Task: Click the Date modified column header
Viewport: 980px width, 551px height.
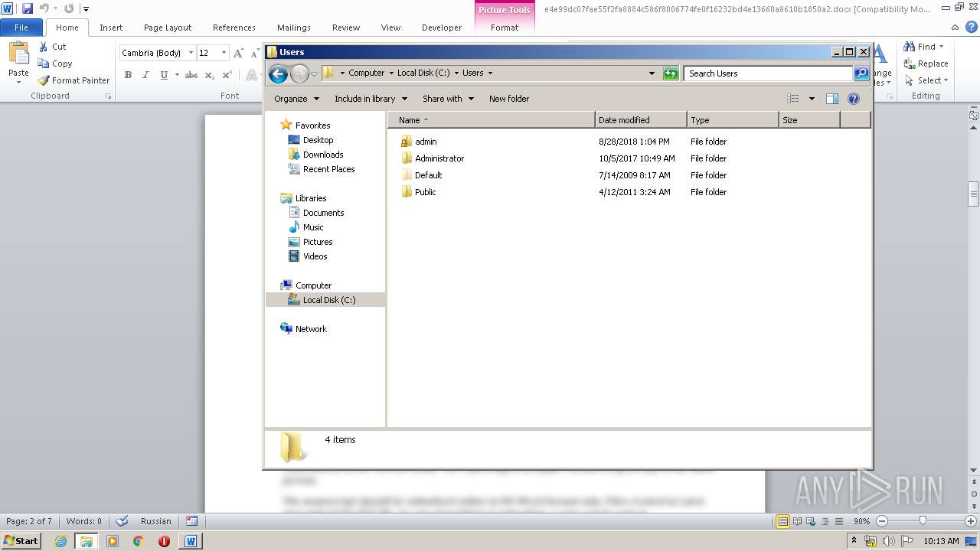Action: 641,120
